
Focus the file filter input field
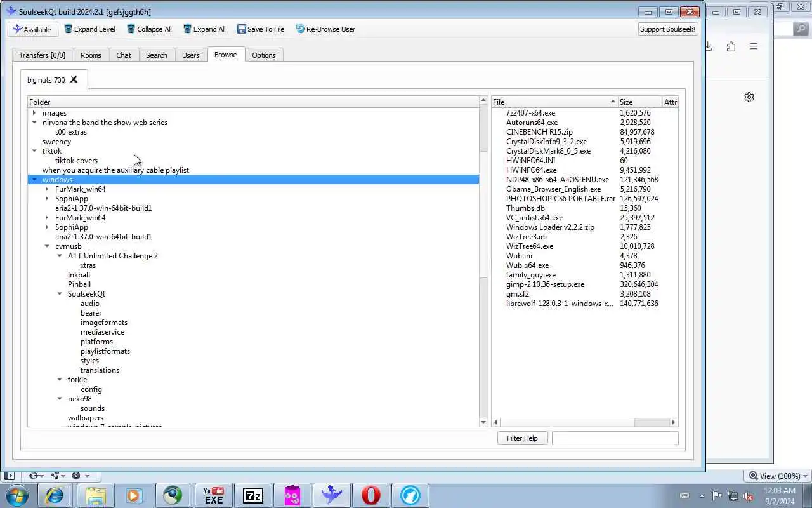point(615,438)
